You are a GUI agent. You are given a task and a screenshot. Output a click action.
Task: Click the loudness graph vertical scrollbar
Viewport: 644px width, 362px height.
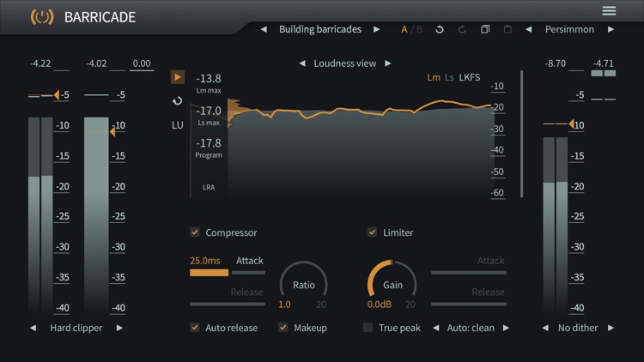tap(521, 134)
